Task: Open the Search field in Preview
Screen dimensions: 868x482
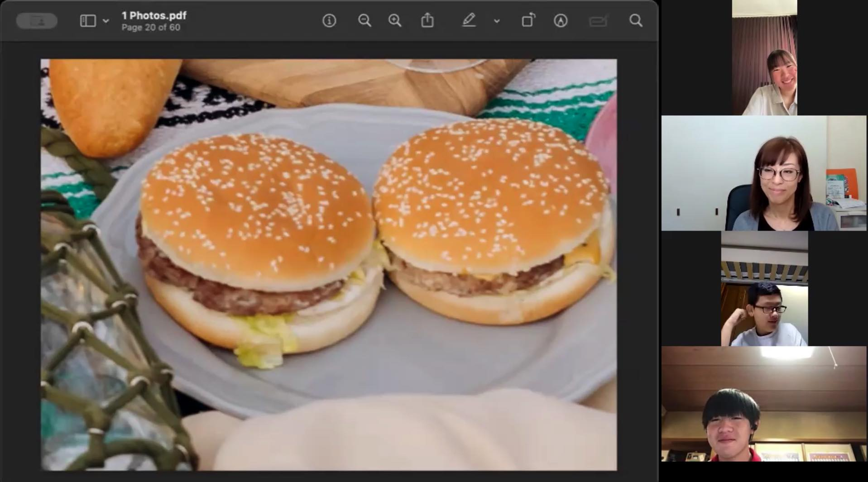Action: tap(636, 21)
